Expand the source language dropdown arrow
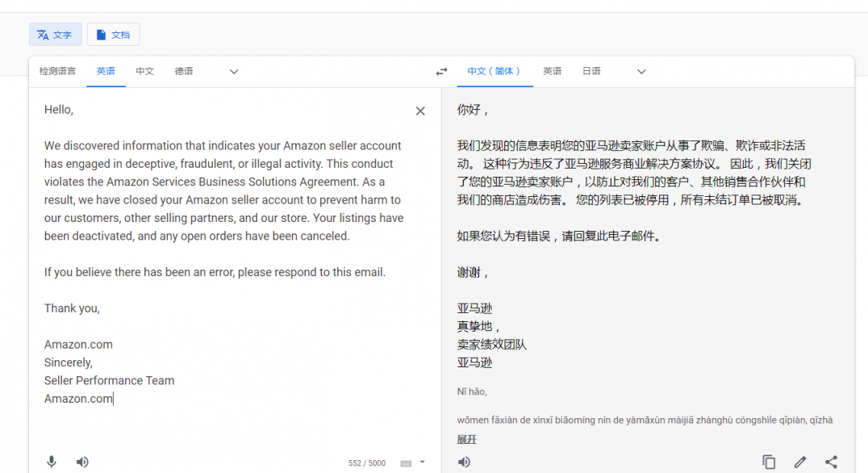 coord(234,72)
